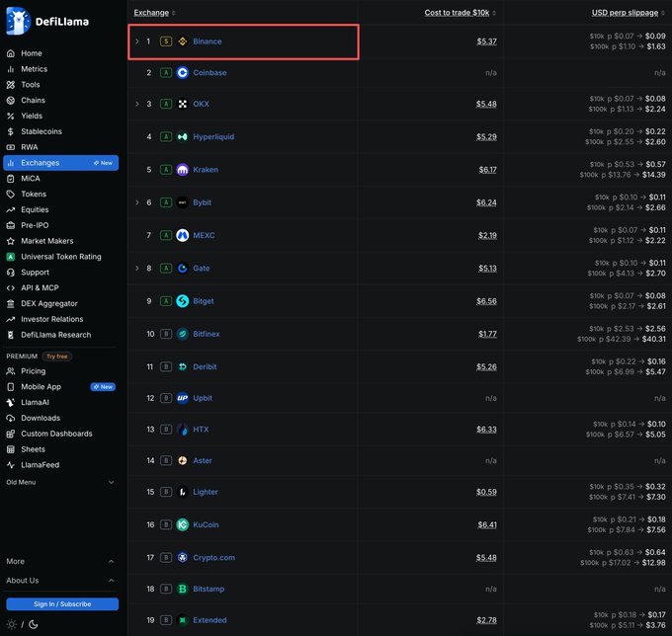Click the Bitfinex logo icon
Image resolution: width=672 pixels, height=636 pixels.
[x=183, y=334]
